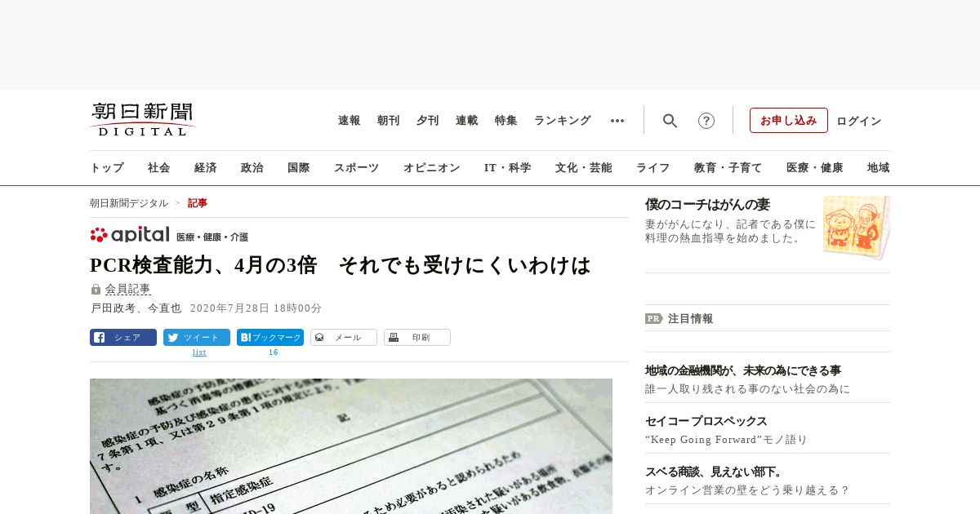Click the Asahi Shimbun Digital logo
The image size is (980, 514).
tap(143, 119)
